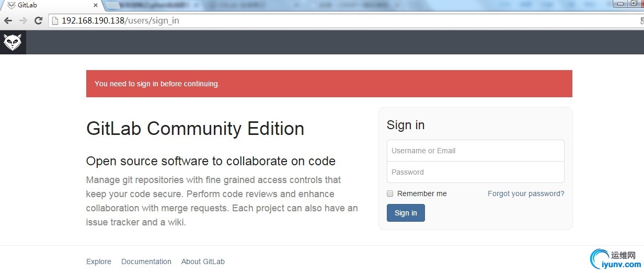This screenshot has height=273, width=644.
Task: Open the About GitLab link
Action: point(203,261)
